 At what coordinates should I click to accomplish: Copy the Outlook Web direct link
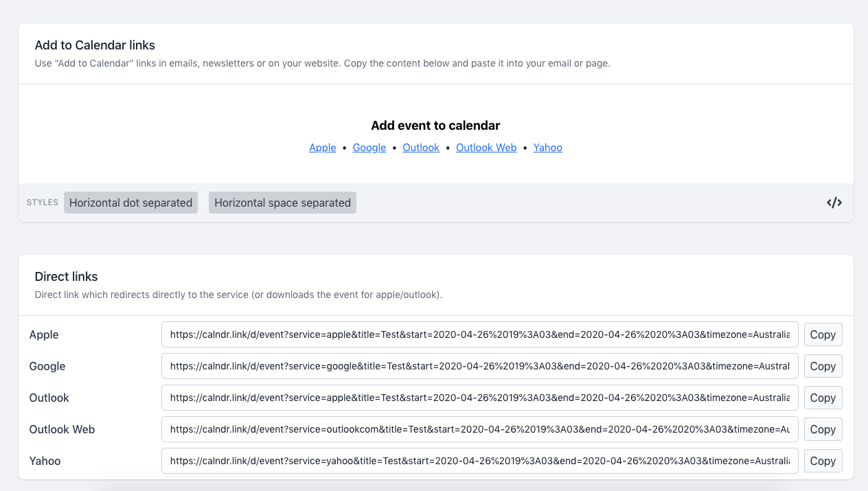[x=823, y=429]
